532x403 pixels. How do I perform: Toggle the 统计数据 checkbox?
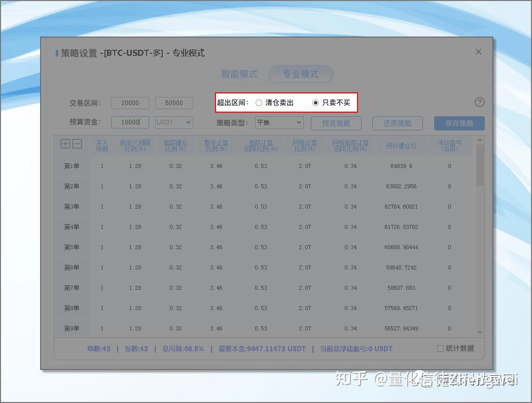pos(440,348)
